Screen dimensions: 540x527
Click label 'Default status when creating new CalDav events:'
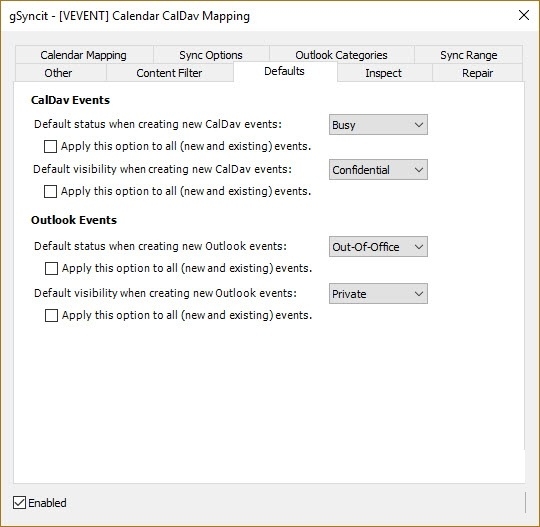tap(158, 124)
